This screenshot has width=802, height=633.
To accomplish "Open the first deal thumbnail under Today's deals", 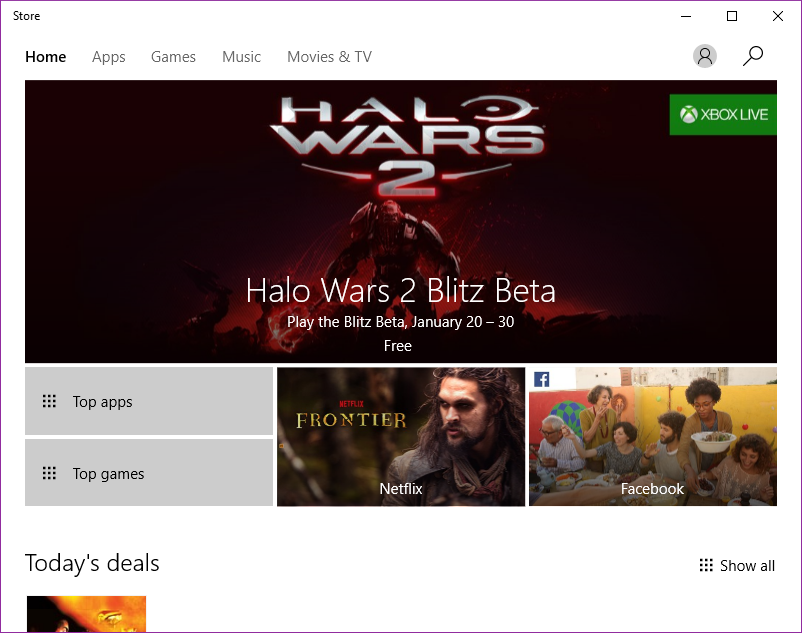I will coord(86,614).
